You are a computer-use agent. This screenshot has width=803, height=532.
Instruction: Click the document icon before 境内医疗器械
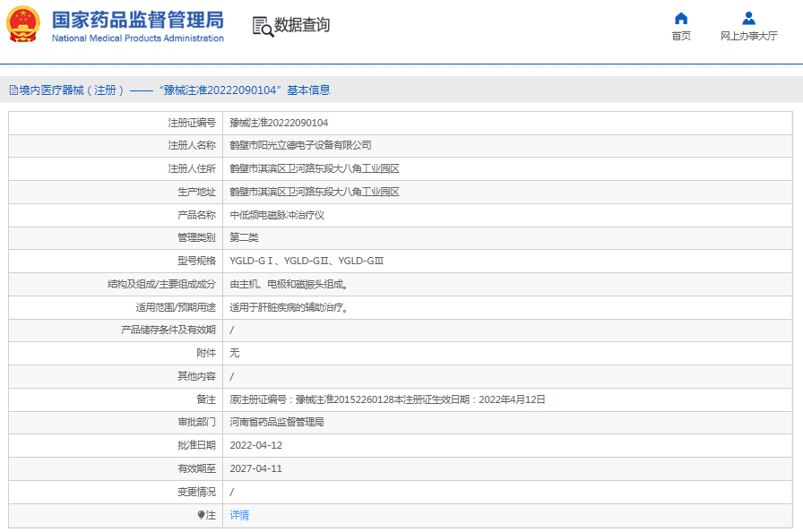[x=13, y=90]
